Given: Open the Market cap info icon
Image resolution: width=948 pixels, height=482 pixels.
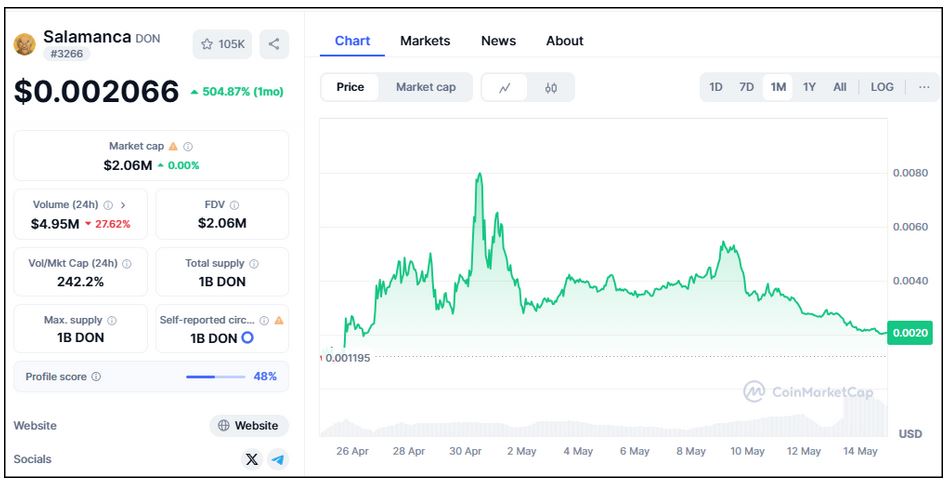Looking at the screenshot, I should [188, 146].
